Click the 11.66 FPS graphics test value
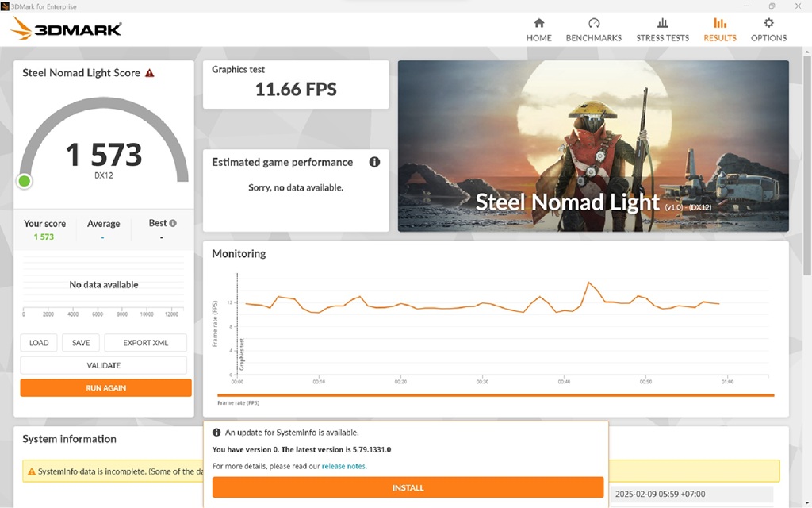 tap(296, 89)
